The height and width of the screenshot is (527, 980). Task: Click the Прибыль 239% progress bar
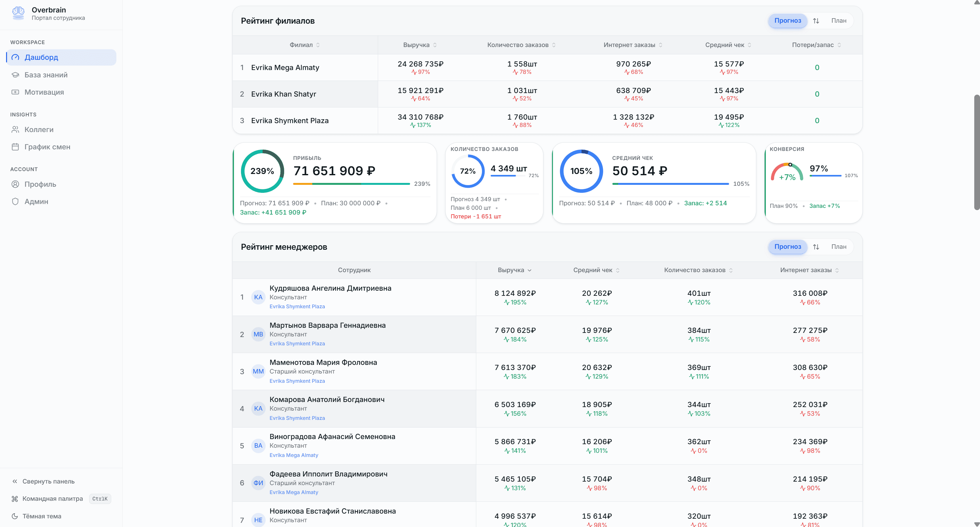click(x=352, y=184)
